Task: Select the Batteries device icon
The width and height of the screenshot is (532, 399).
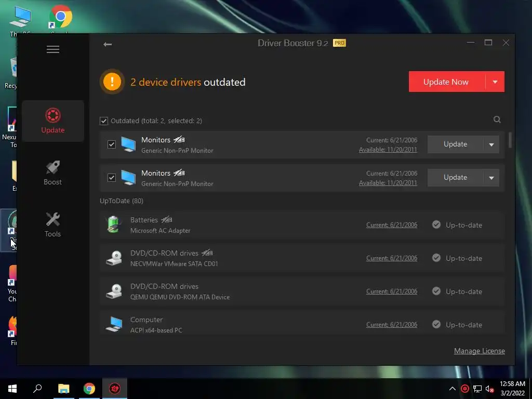Action: (x=114, y=224)
